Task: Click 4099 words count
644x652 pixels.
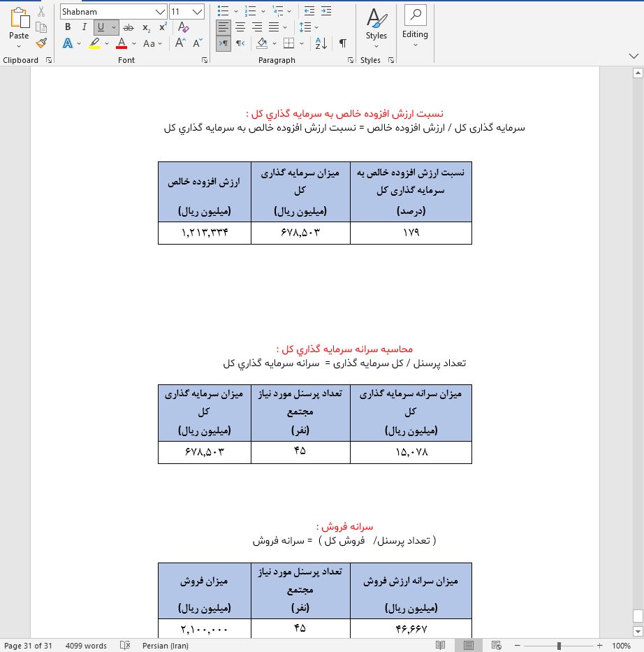Action: 86,646
